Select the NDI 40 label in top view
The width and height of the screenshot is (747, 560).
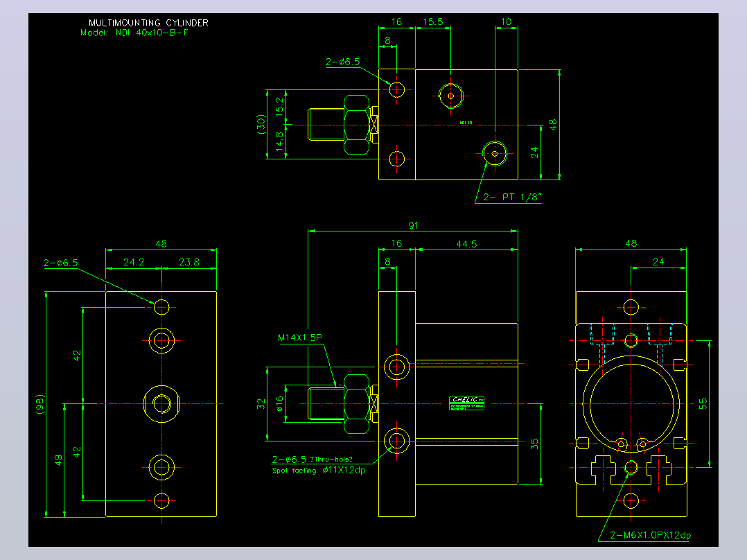tap(466, 123)
